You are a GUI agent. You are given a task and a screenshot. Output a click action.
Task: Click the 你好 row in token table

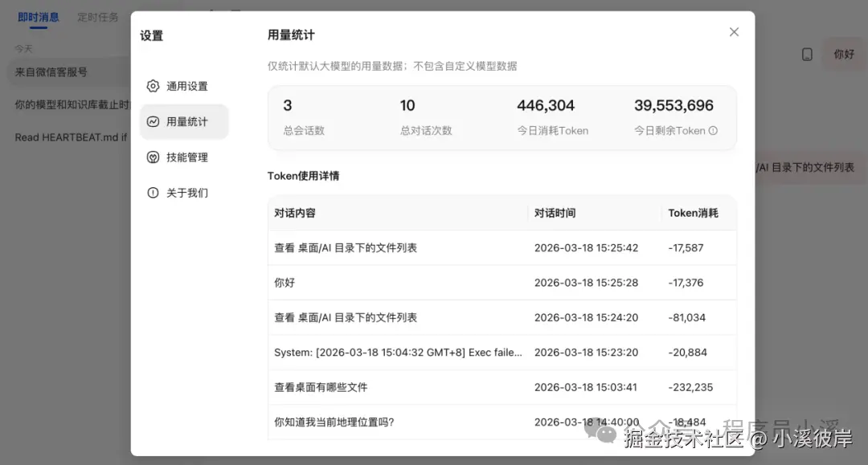pyautogui.click(x=502, y=283)
